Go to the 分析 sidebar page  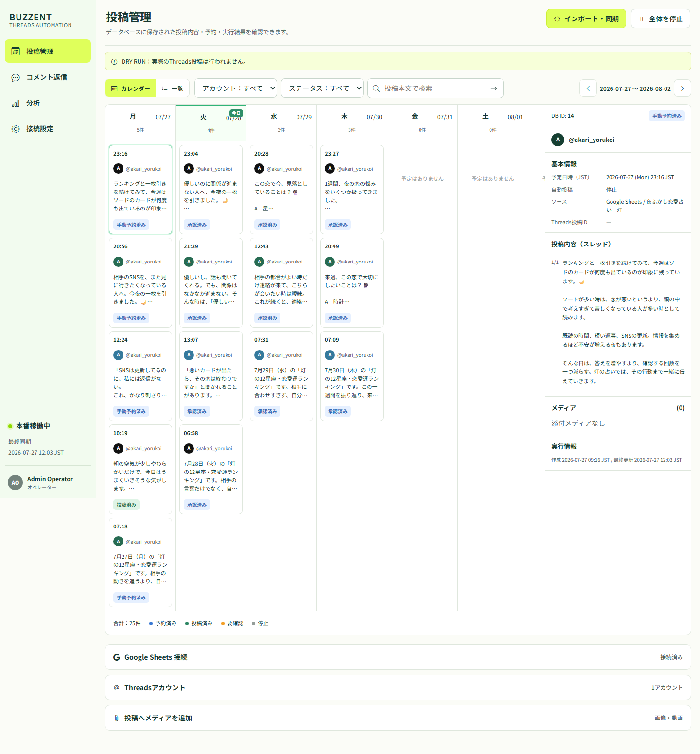pos(48,103)
